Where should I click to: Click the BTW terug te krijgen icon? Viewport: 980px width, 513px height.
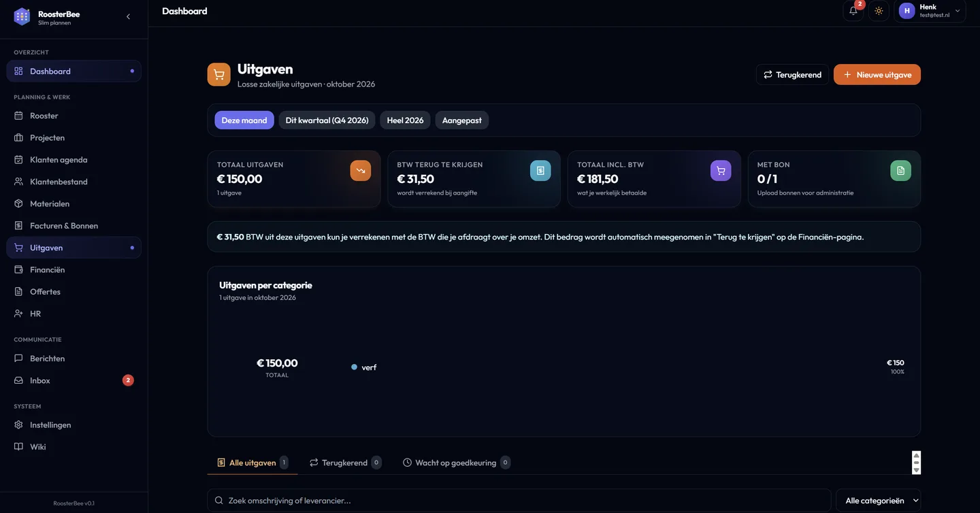pyautogui.click(x=540, y=171)
